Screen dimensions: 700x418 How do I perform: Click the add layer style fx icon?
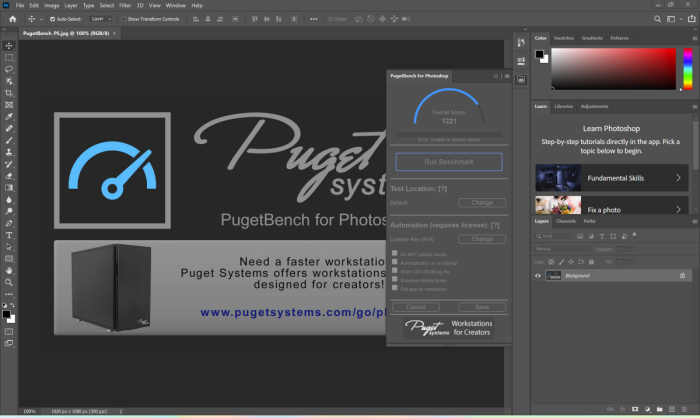[x=623, y=409]
